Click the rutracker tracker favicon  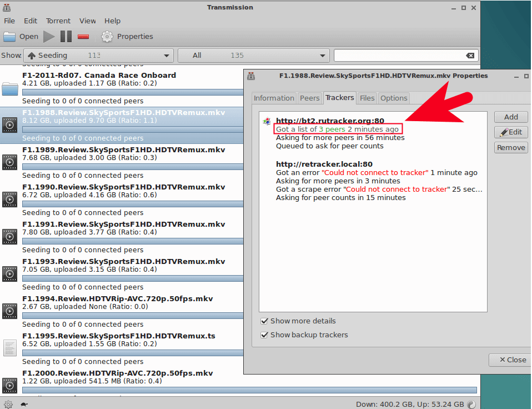pos(267,121)
